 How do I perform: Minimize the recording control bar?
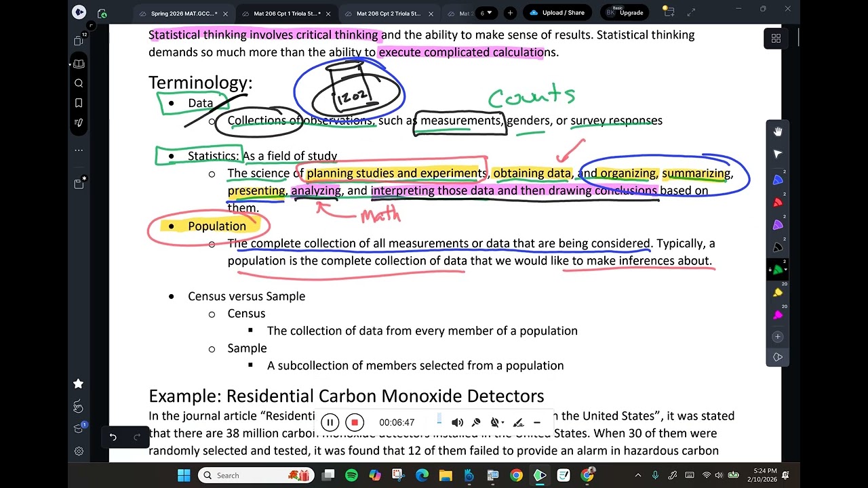(537, 422)
